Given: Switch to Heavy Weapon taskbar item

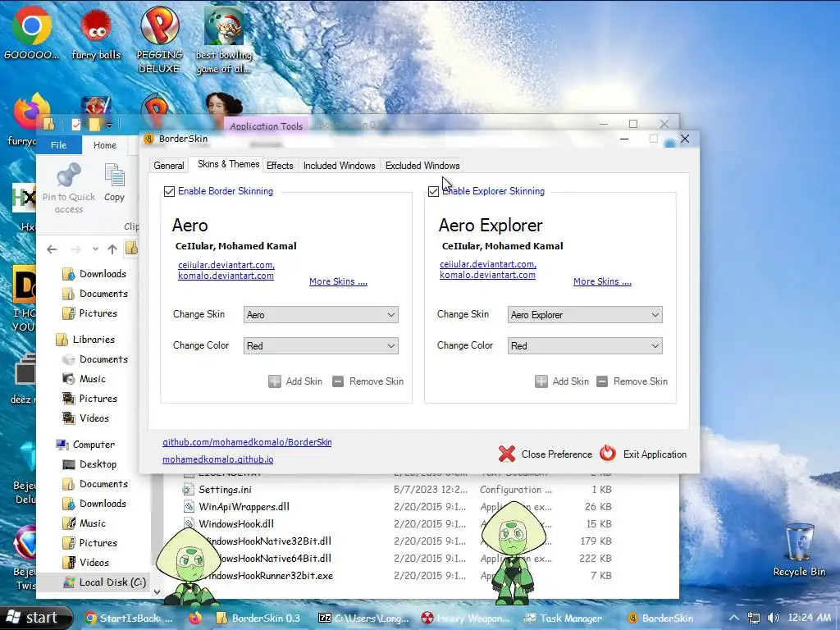Looking at the screenshot, I should pyautogui.click(x=465, y=619).
